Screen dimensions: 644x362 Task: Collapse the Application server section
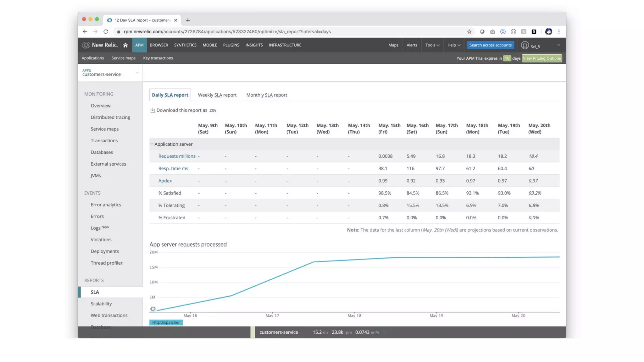152,144
